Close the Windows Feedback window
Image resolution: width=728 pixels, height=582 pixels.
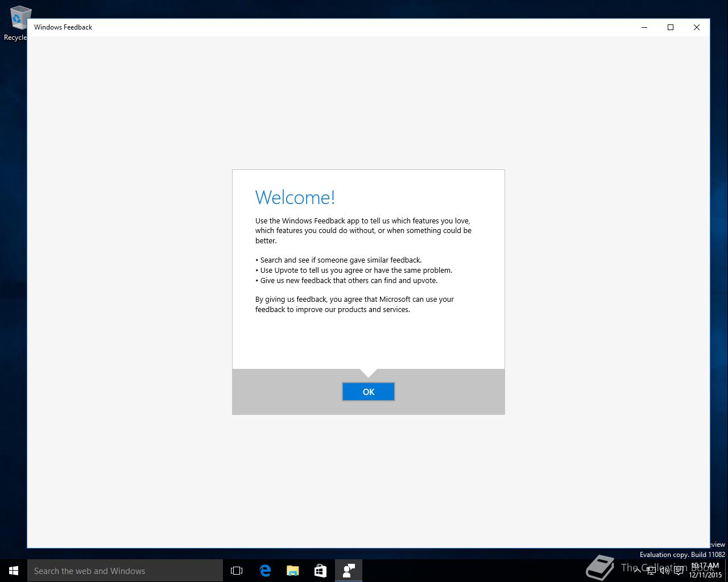(697, 27)
